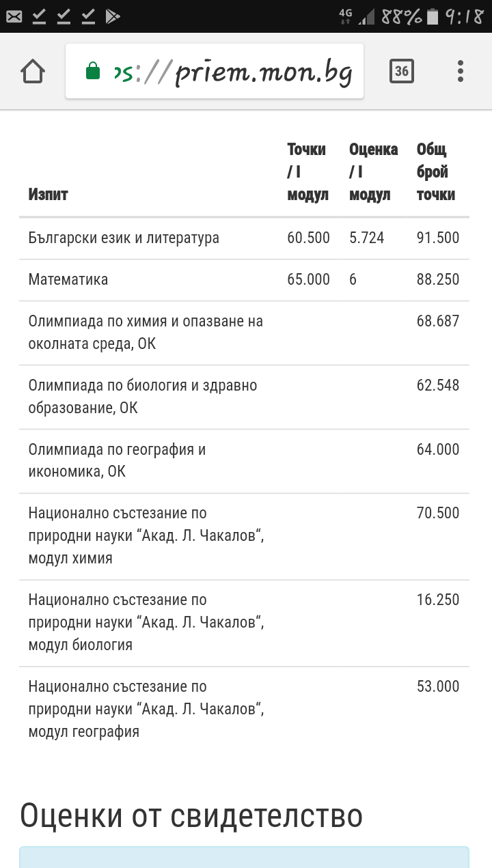
Task: Click the Точки / I модул column header
Action: tap(307, 172)
